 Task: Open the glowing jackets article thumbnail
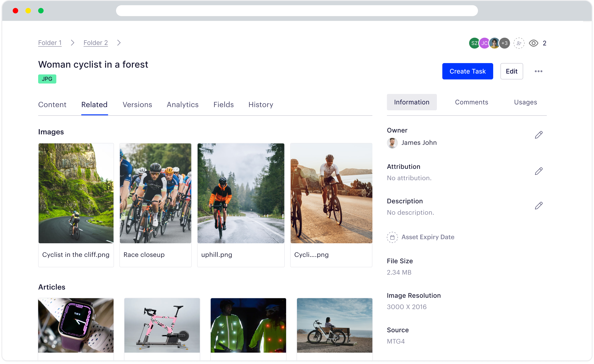pos(248,325)
